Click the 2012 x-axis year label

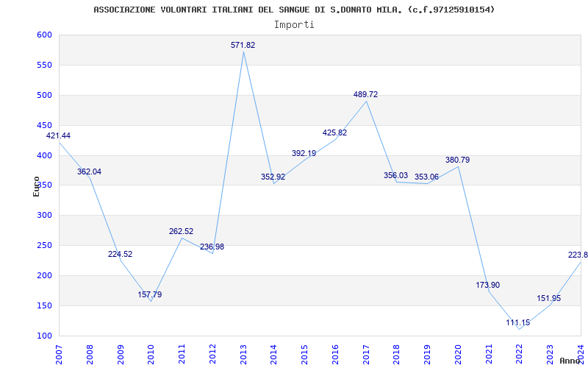coord(212,355)
